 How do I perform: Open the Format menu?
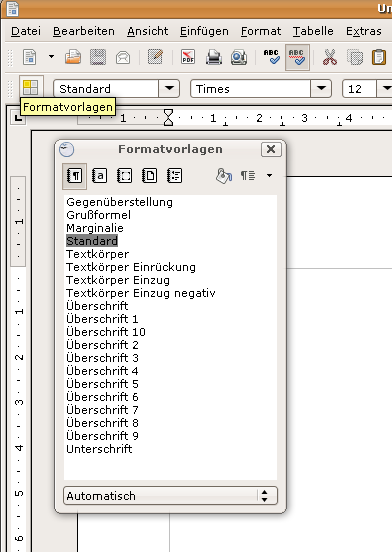(261, 31)
